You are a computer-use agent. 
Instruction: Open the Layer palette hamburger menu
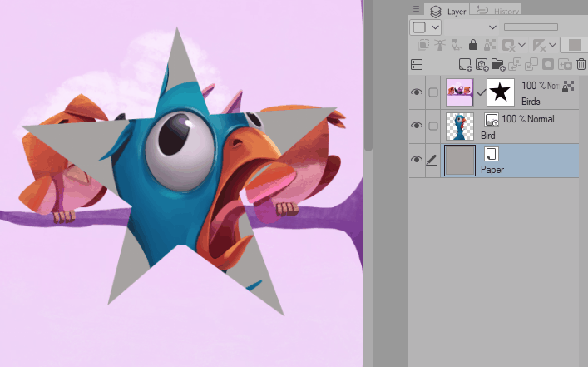[x=417, y=8]
